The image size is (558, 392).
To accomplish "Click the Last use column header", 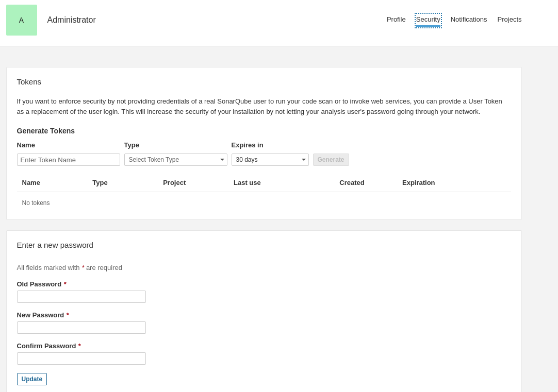I will (247, 182).
